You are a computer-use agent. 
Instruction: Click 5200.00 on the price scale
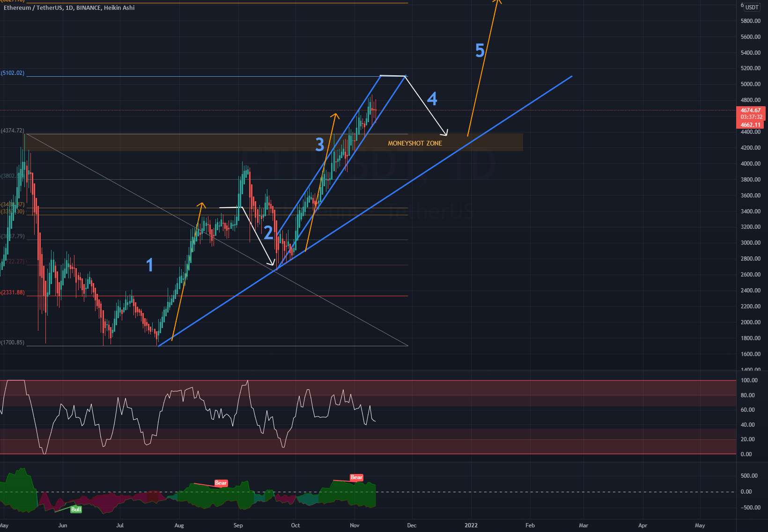(x=750, y=68)
